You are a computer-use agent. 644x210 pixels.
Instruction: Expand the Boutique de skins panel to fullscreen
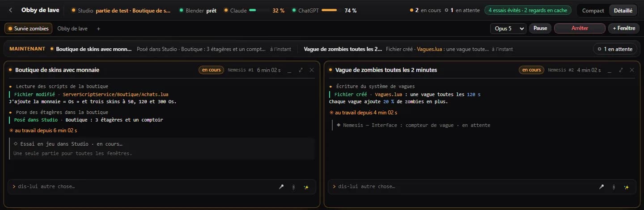301,70
